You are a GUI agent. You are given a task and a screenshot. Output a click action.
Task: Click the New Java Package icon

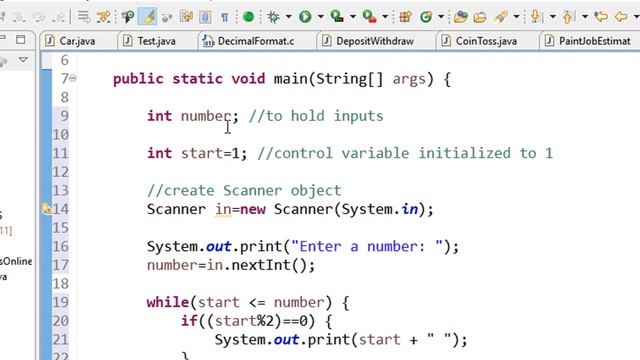pyautogui.click(x=405, y=17)
